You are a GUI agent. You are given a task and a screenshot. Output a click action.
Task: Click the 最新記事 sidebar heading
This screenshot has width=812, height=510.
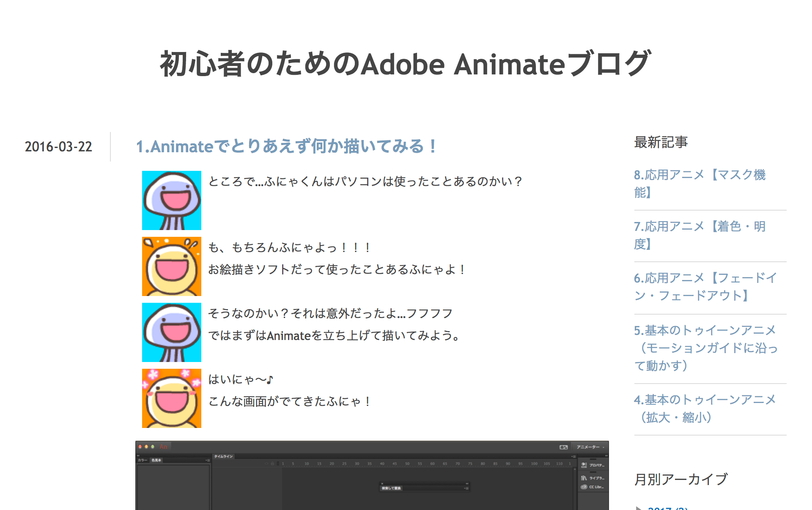(661, 142)
